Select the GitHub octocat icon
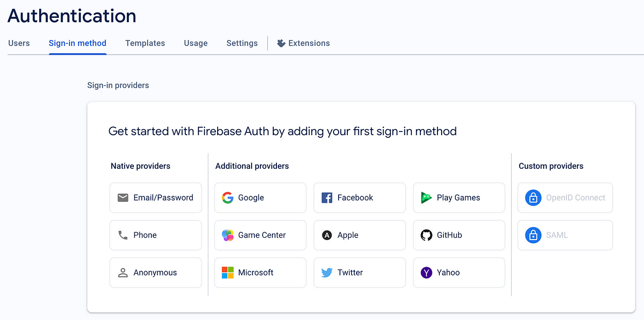Viewport: 644px width, 320px height. point(426,235)
